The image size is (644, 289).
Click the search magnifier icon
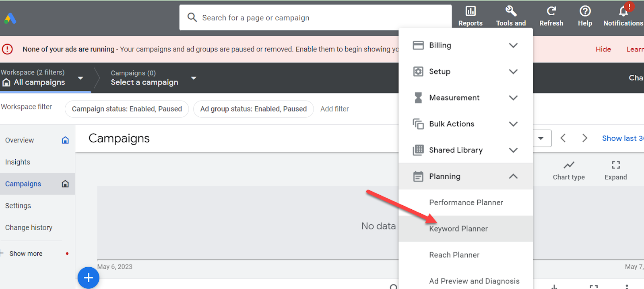[x=192, y=17]
